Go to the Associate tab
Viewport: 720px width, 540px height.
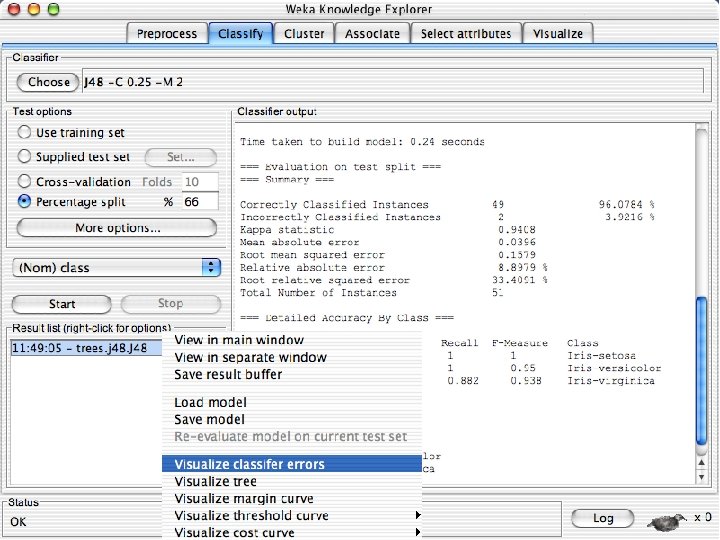(x=372, y=34)
